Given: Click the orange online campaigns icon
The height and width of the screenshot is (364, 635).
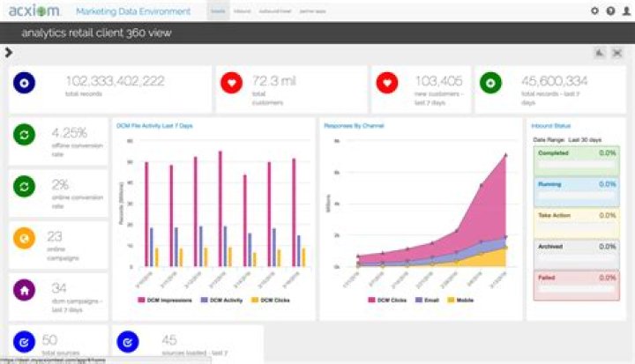Looking at the screenshot, I should pos(24,239).
